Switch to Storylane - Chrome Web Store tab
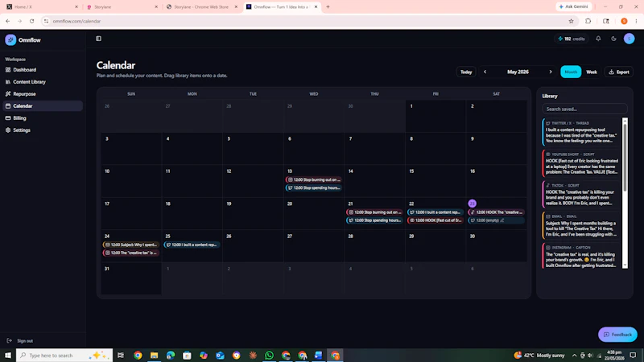Viewport: 644px width, 362px height. coord(202,6)
